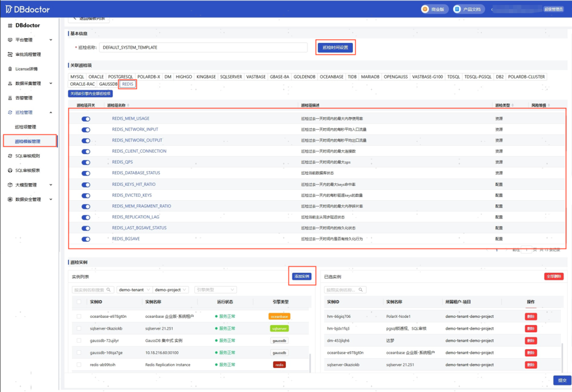Click the 巡检名称 input field
Viewport: 572px width, 392px height.
click(x=203, y=48)
